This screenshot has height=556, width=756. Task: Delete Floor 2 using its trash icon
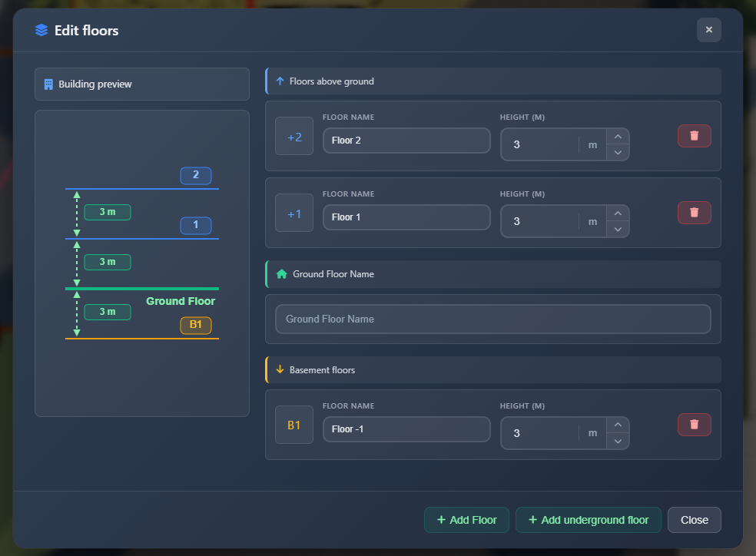(x=694, y=135)
